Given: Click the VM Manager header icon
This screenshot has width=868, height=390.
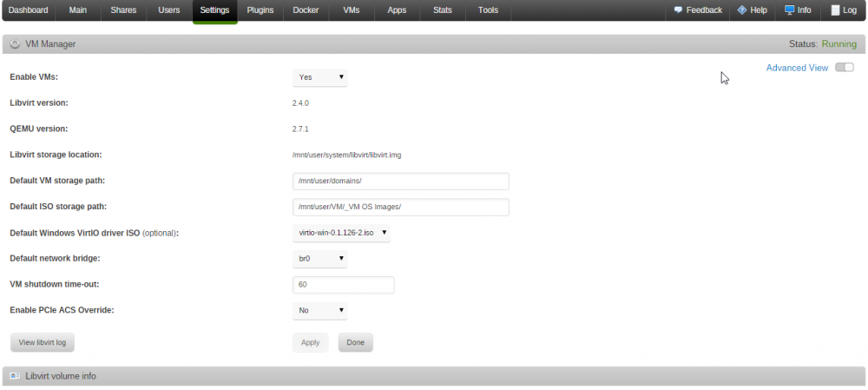Looking at the screenshot, I should click(15, 43).
